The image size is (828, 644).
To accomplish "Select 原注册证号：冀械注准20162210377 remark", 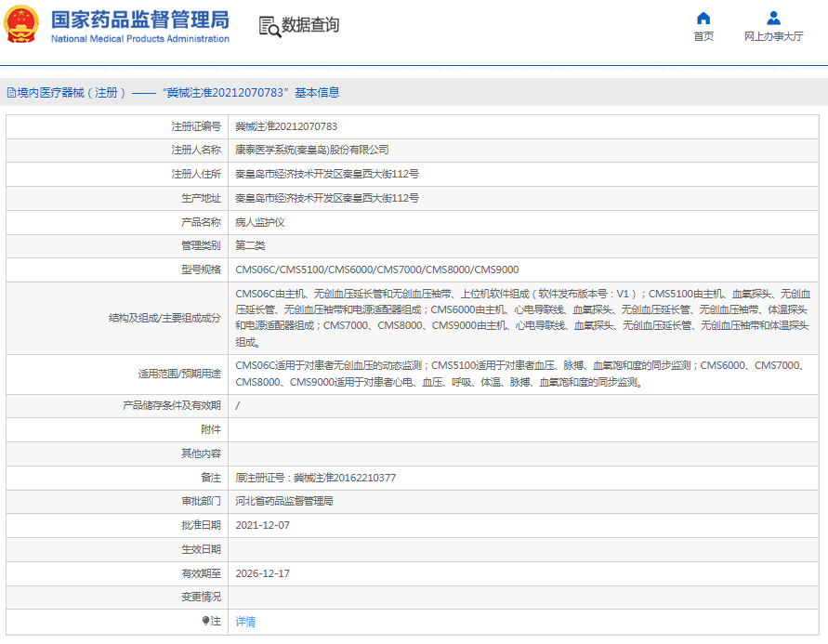I will pyautogui.click(x=315, y=478).
